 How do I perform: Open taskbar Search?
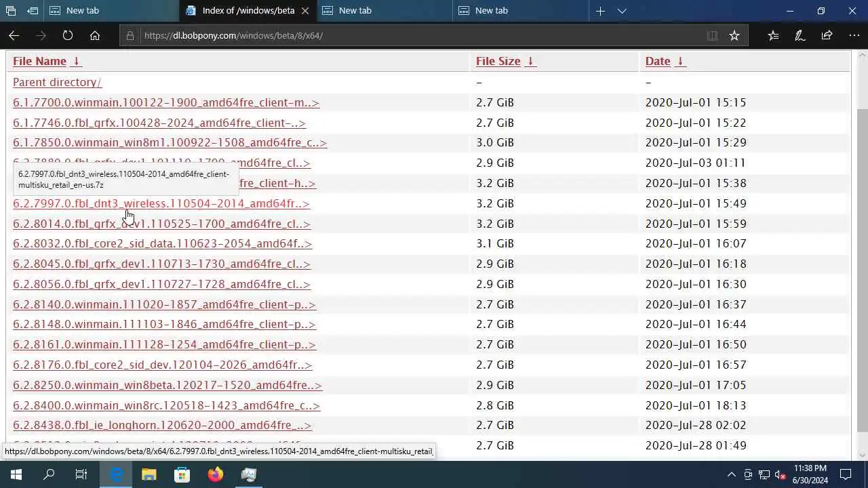(x=49, y=474)
